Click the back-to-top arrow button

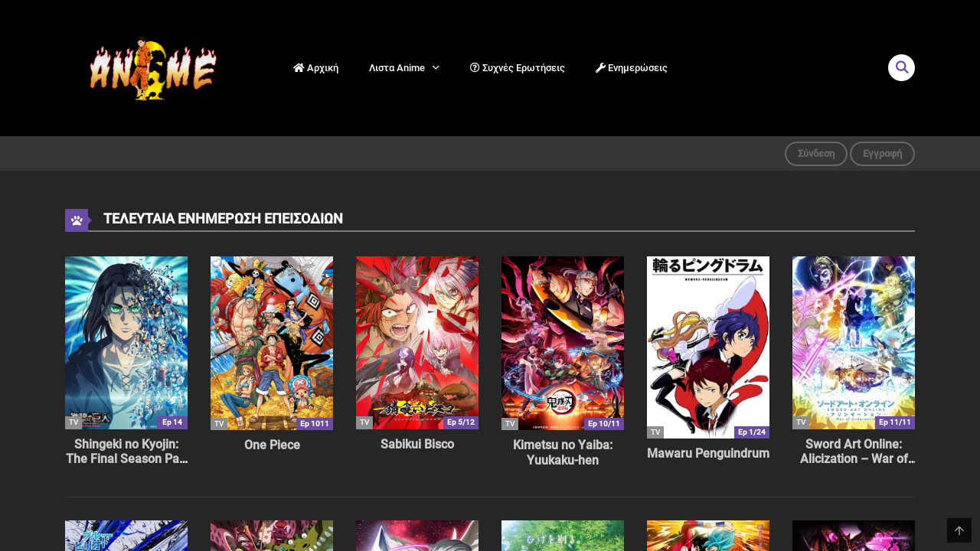coord(959,530)
